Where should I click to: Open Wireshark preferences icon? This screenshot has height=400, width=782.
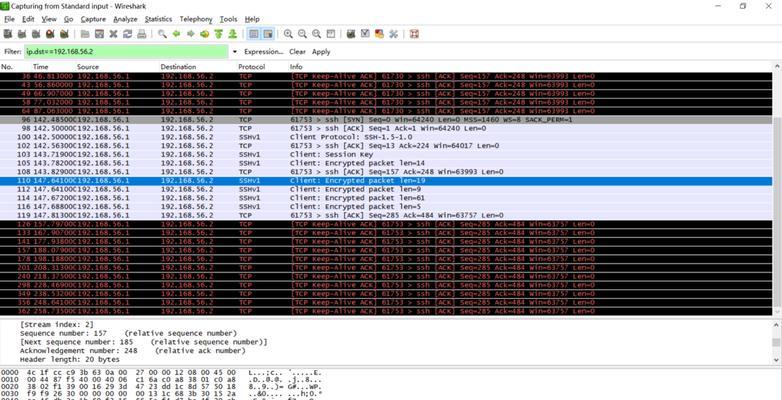(x=393, y=34)
